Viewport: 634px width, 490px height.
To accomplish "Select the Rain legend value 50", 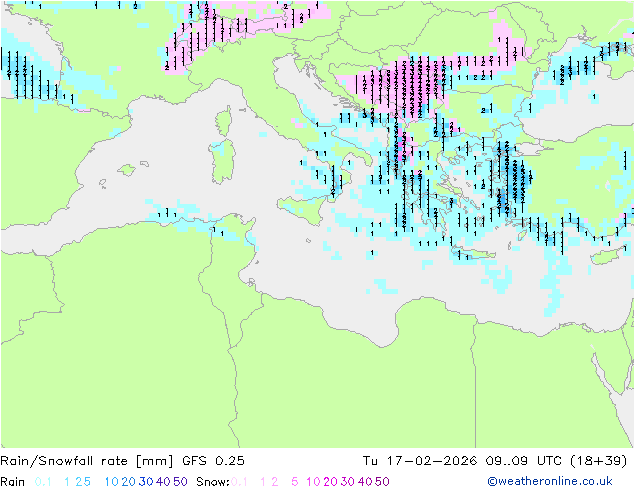I will coord(180,482).
